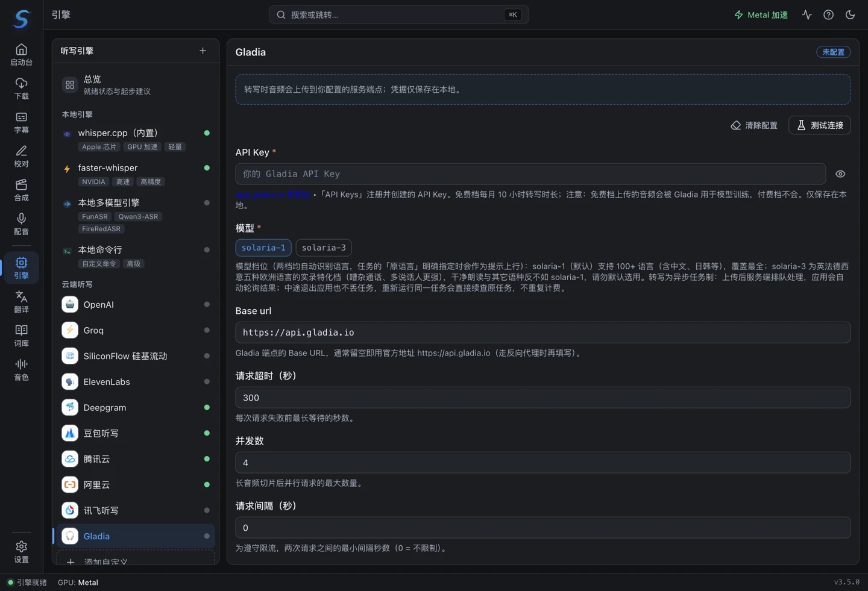Open the 合成 compose sidebar icon

click(21, 190)
